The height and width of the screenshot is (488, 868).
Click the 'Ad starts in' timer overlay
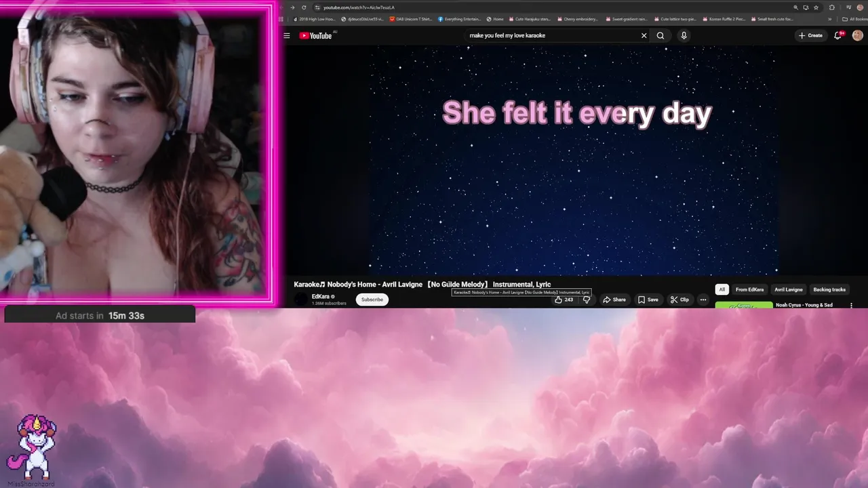(100, 315)
